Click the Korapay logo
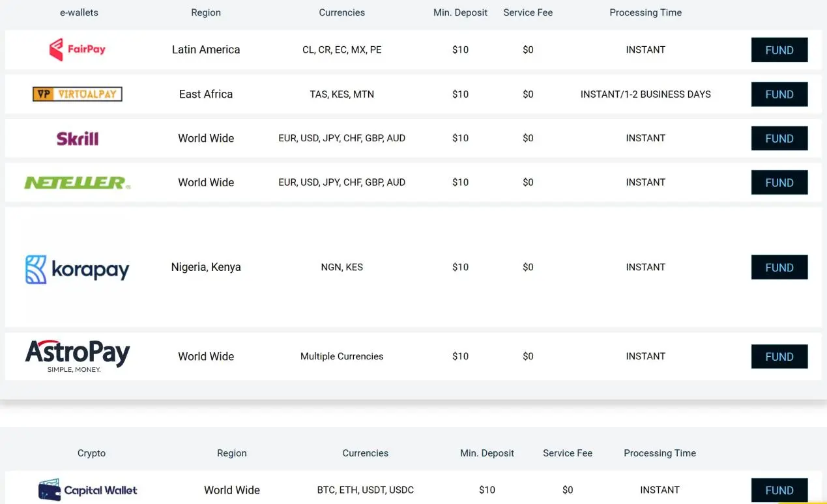Image resolution: width=827 pixels, height=504 pixels. tap(78, 270)
